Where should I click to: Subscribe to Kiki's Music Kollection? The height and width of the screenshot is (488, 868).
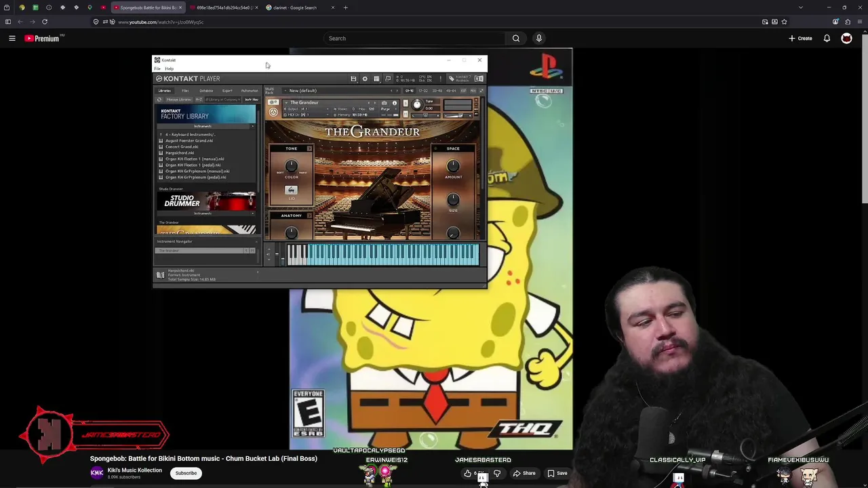186,474
